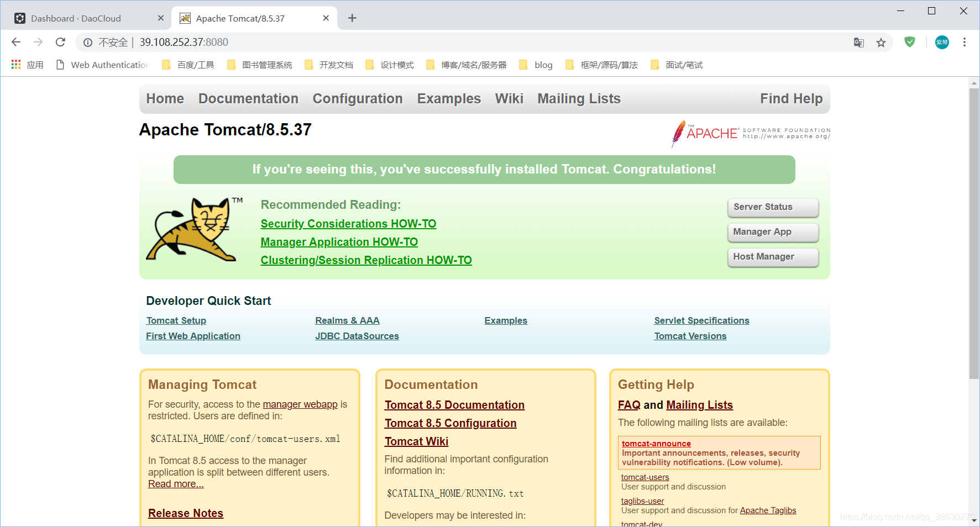Open the 框架/源码/算法 bookmark folder
The width and height of the screenshot is (980, 527).
[x=601, y=65]
